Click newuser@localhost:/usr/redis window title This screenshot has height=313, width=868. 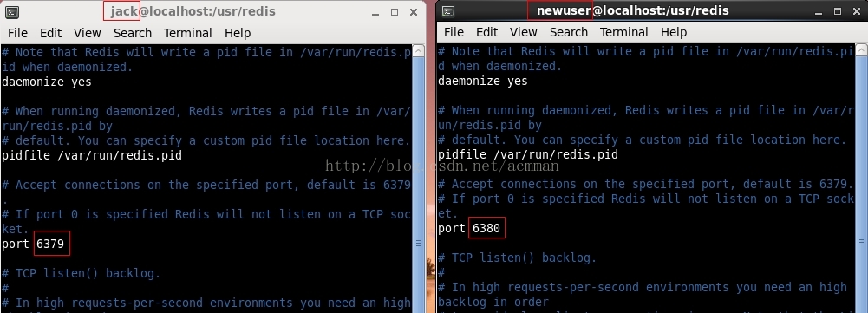pos(633,10)
